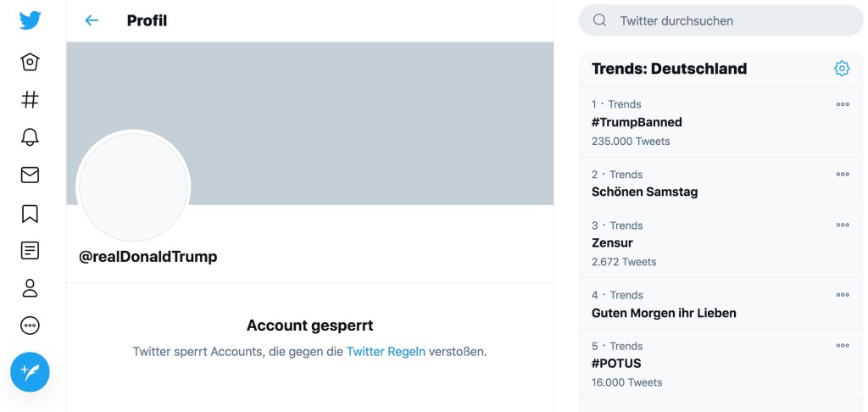Select Guten Morgen ihr Lieben trend
The height and width of the screenshot is (412, 868).
(x=664, y=313)
